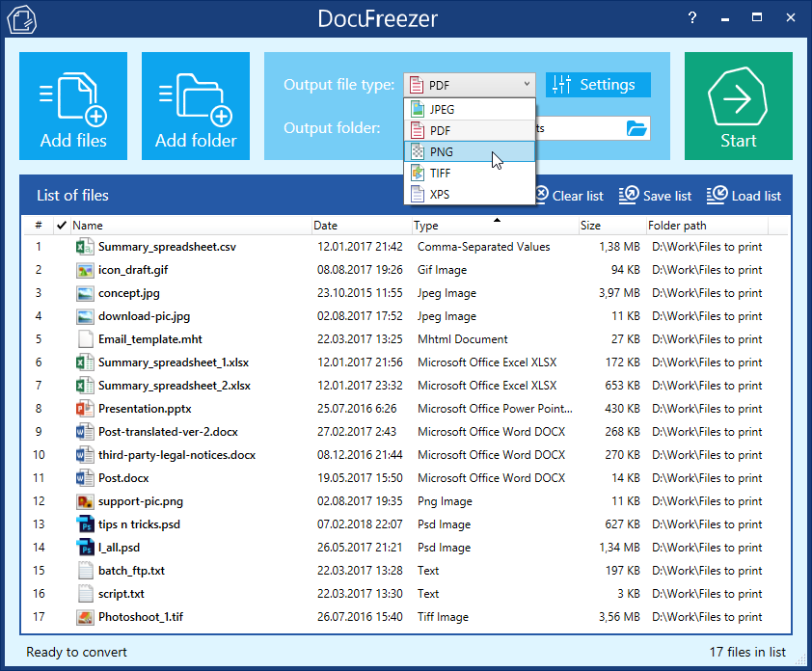Select PDF from the output type list
The image size is (812, 671).
[470, 130]
